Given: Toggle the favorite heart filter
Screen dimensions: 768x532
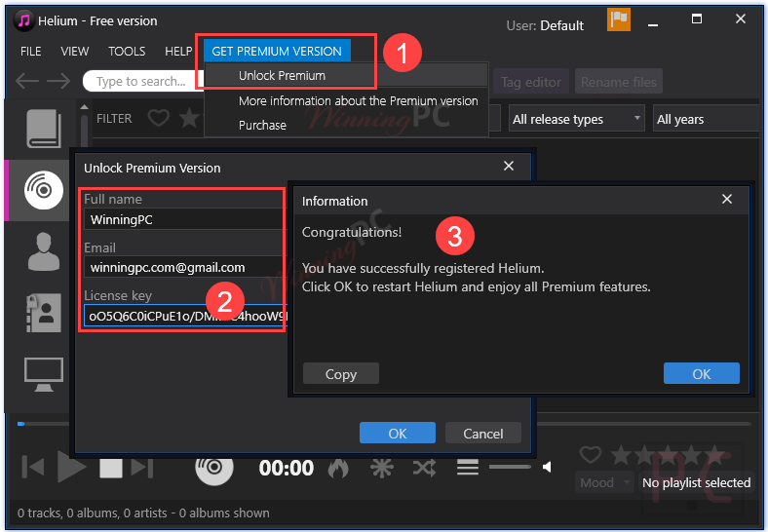Looking at the screenshot, I should coord(158,118).
